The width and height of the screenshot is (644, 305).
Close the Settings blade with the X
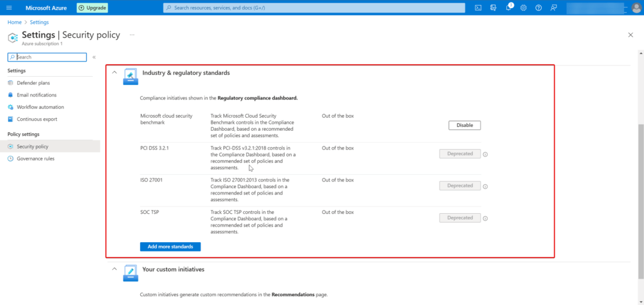[x=630, y=35]
